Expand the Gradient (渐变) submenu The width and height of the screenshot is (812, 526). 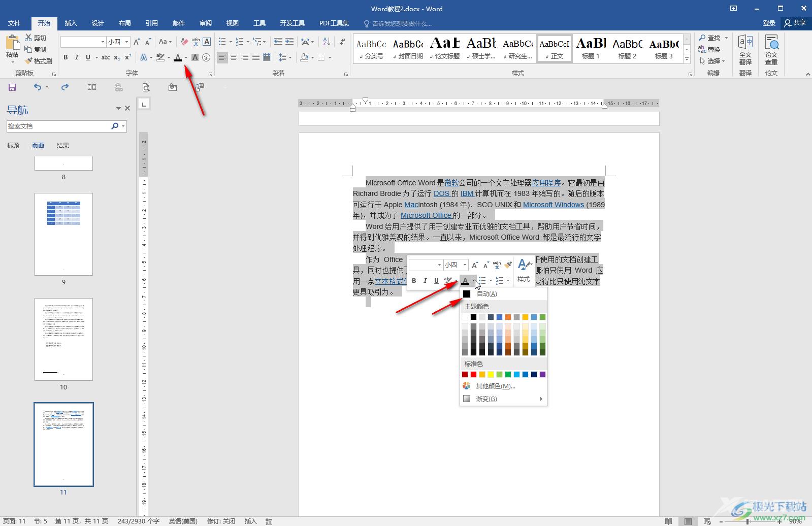503,399
